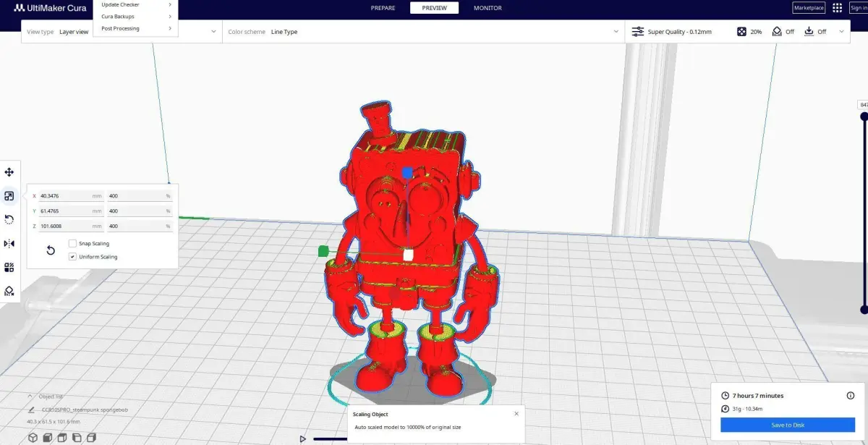Select the Rotate tool
This screenshot has height=445, width=868.
coord(9,219)
